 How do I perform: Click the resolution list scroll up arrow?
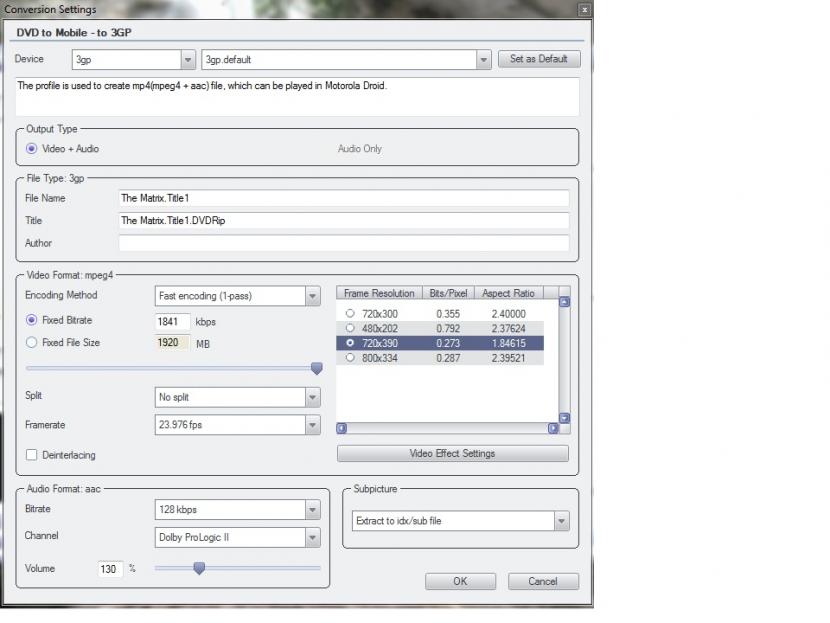(565, 302)
